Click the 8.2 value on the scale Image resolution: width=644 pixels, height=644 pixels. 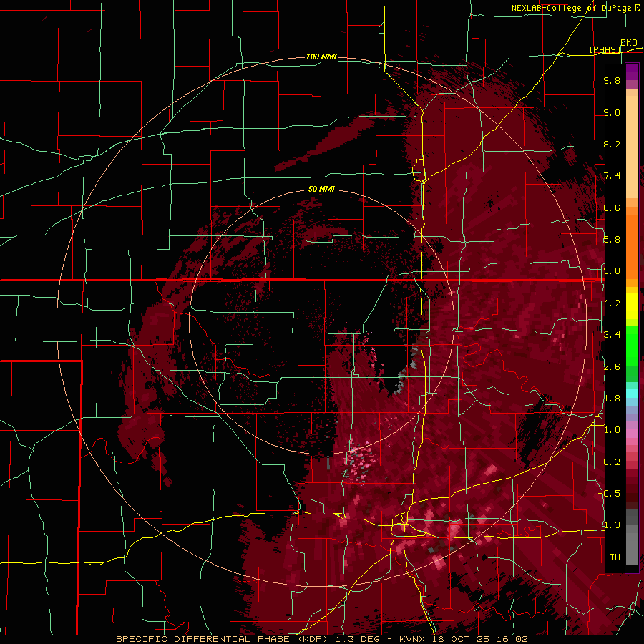tap(612, 144)
